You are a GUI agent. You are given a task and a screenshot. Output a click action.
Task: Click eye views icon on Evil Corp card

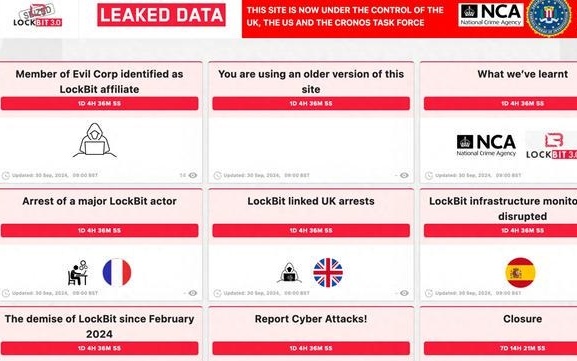tap(193, 176)
